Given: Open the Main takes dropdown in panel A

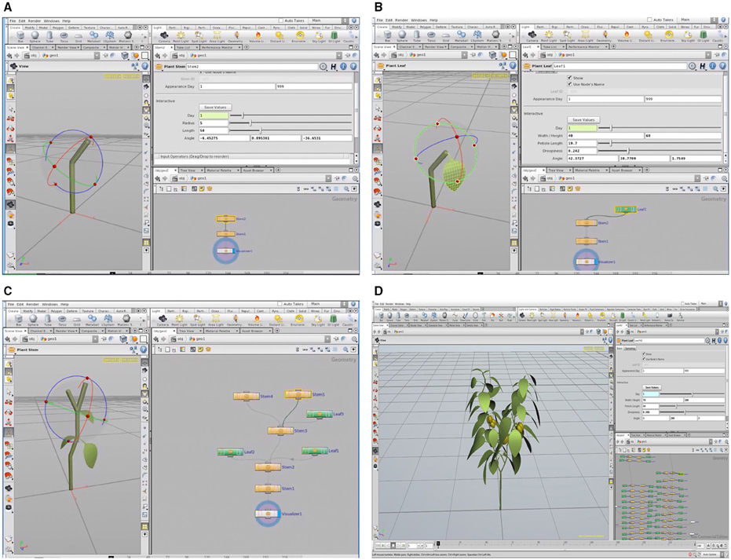Looking at the screenshot, I should [330, 21].
